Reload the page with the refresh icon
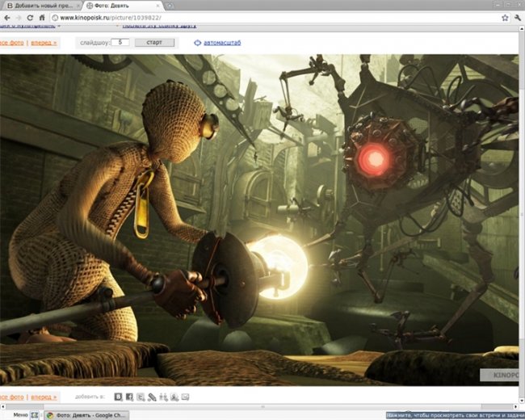The width and height of the screenshot is (525, 420). coord(30,17)
